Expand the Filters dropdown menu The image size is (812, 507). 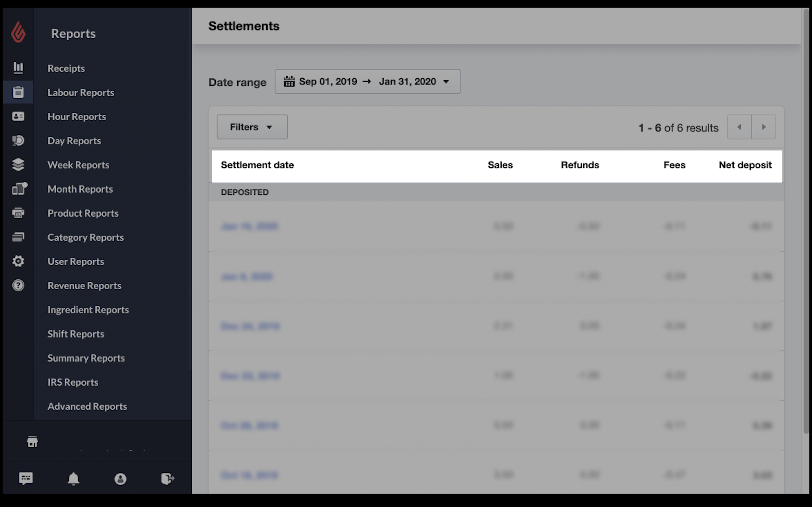251,127
